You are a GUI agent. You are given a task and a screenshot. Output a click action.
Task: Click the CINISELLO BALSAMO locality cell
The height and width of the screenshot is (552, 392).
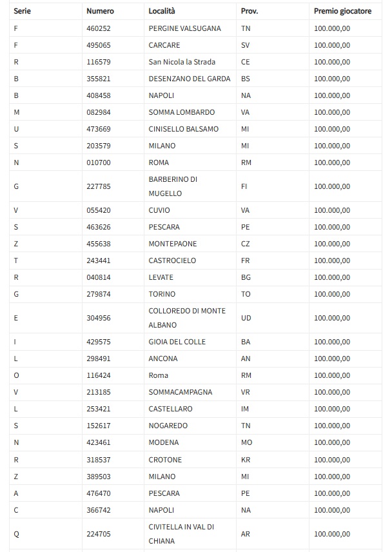pyautogui.click(x=183, y=129)
